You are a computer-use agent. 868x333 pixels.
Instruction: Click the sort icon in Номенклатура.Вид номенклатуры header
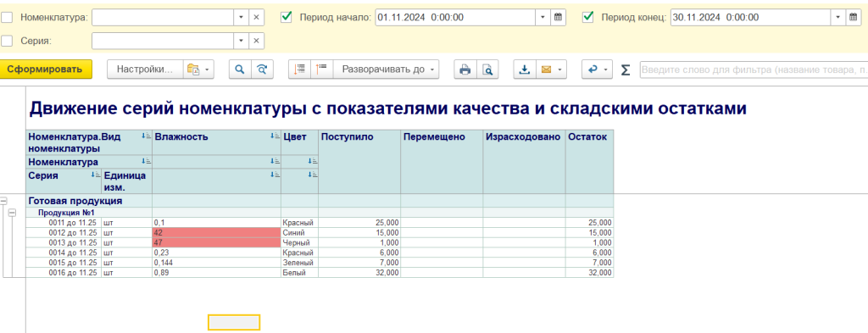[x=146, y=136]
